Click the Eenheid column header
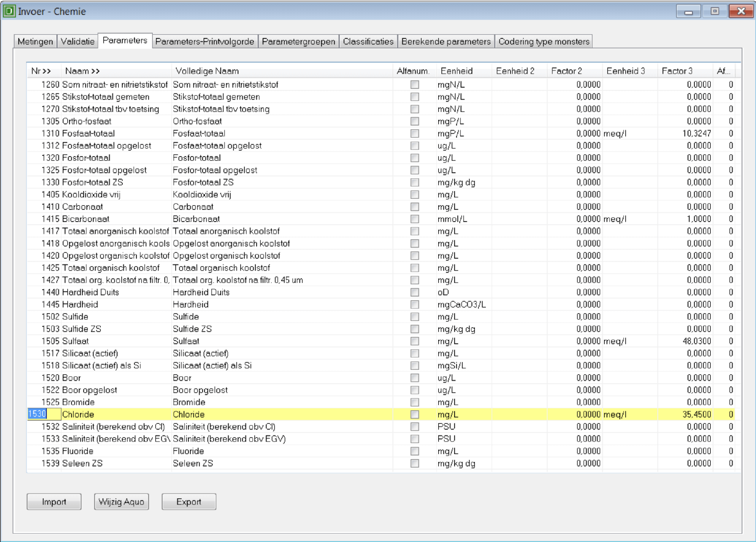 [x=464, y=71]
